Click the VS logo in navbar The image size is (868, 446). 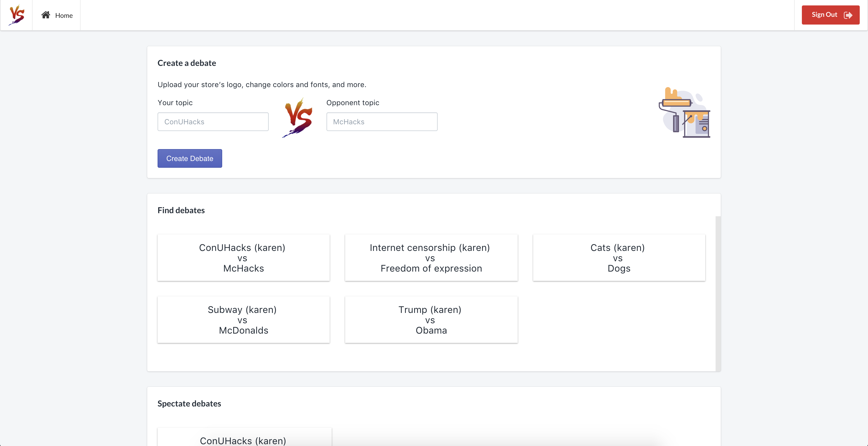pos(17,15)
